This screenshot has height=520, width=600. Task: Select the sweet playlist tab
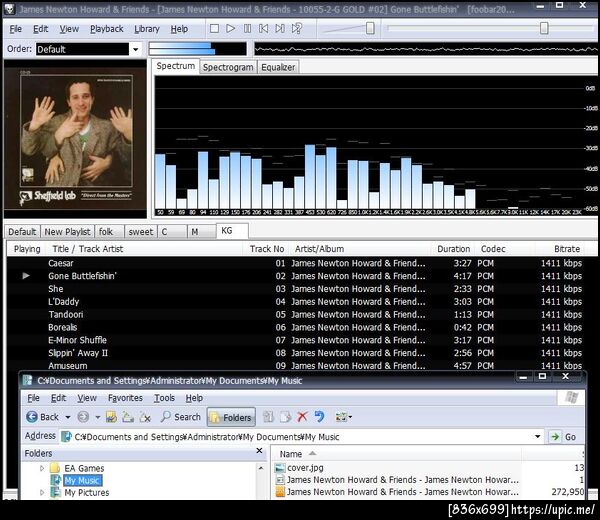point(141,232)
